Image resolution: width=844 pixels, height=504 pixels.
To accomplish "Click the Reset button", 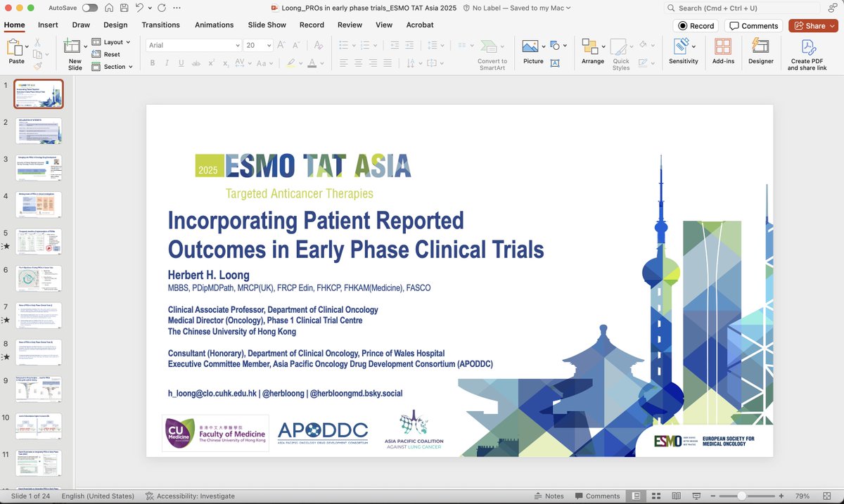I will 107,54.
